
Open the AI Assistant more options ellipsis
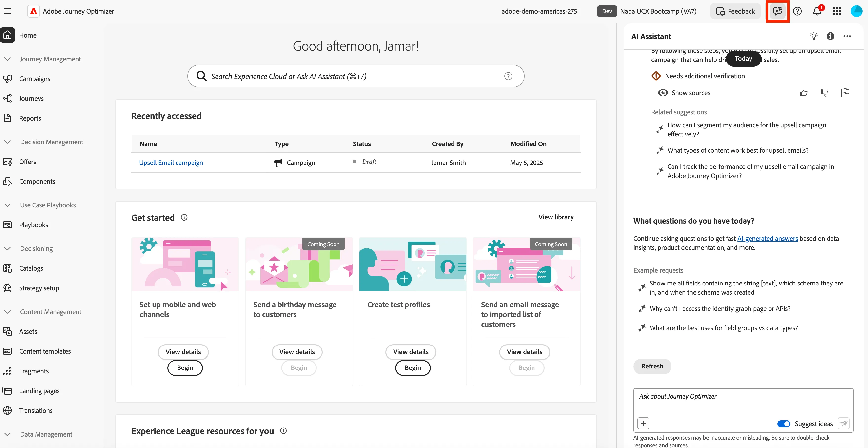tap(847, 36)
